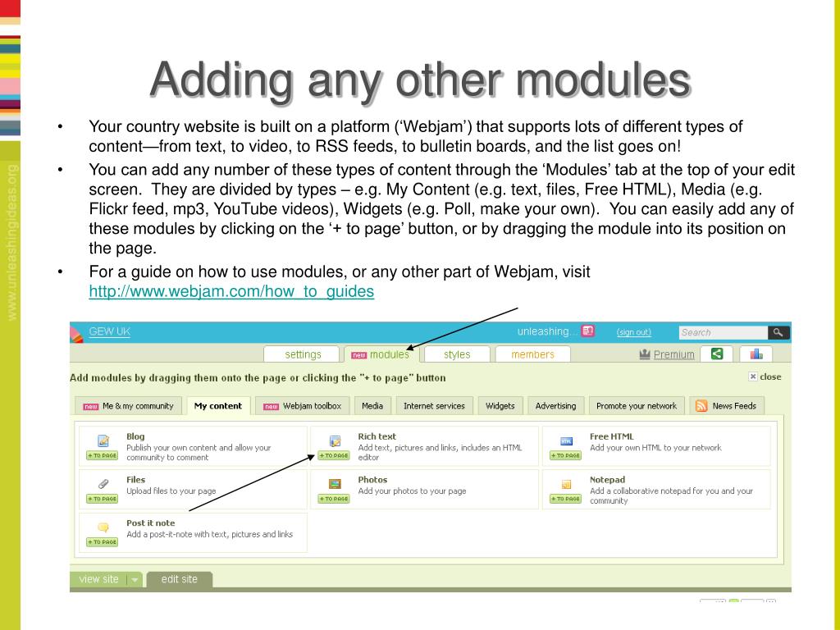Select the edit site tab

[x=180, y=579]
